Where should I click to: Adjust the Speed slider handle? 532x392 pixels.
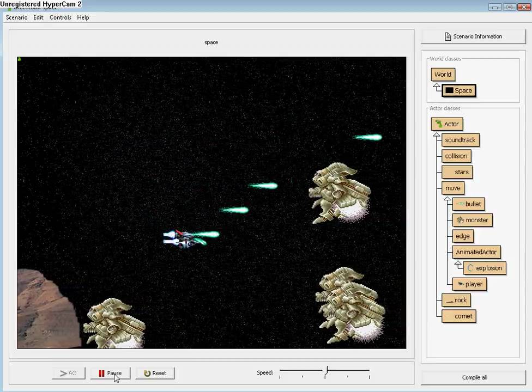(x=327, y=371)
